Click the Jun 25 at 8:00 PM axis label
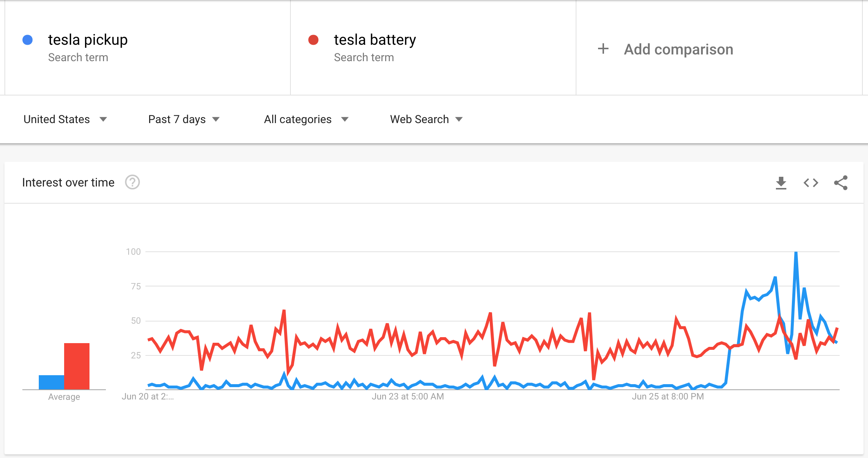 [667, 396]
